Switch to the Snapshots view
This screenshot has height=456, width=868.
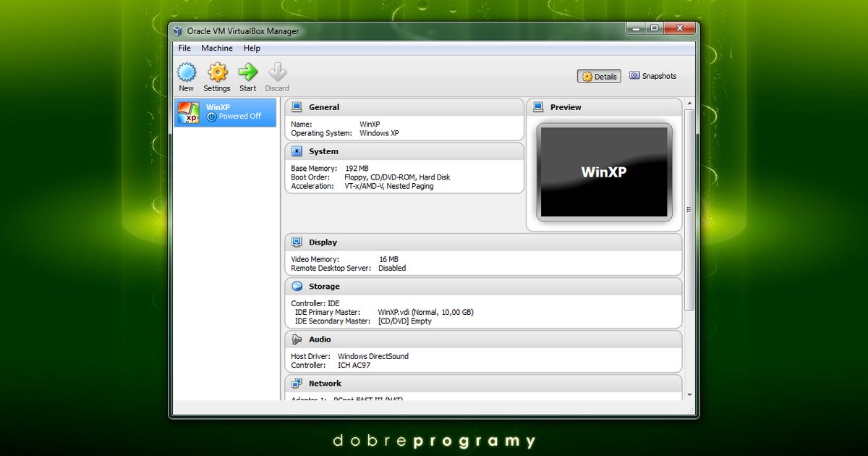click(653, 76)
